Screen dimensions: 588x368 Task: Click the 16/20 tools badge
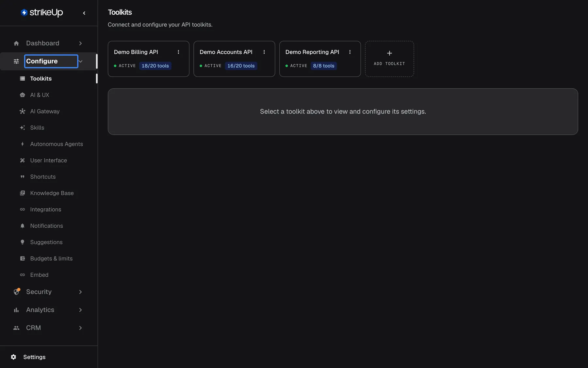tap(241, 66)
